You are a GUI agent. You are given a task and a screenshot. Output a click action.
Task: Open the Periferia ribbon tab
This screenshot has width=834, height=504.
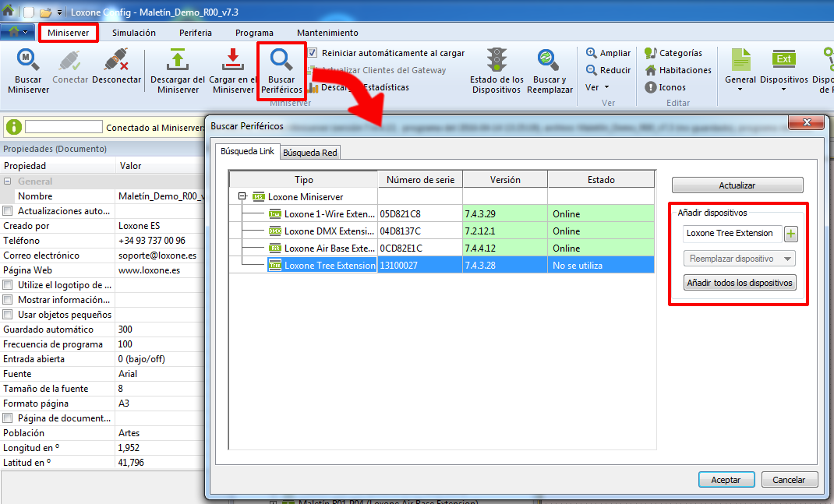[x=195, y=33]
